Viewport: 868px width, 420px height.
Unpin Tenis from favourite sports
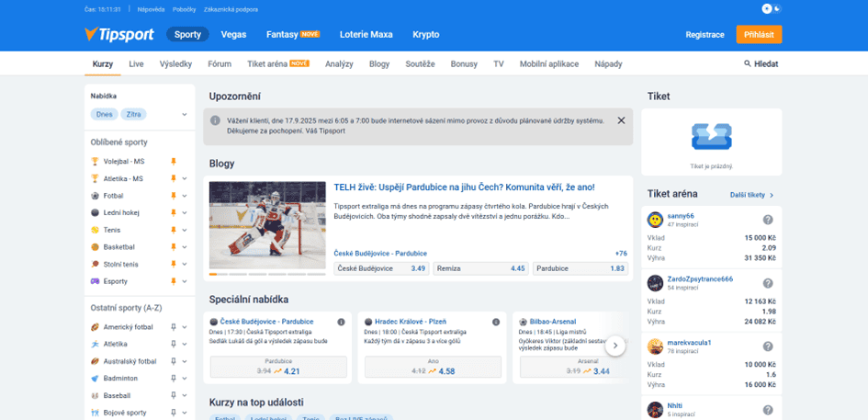(174, 230)
